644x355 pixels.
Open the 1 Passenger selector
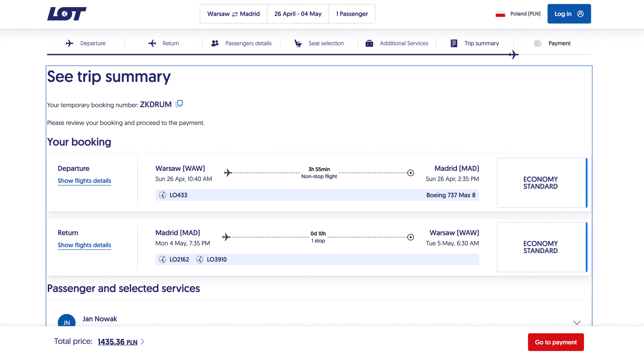352,14
